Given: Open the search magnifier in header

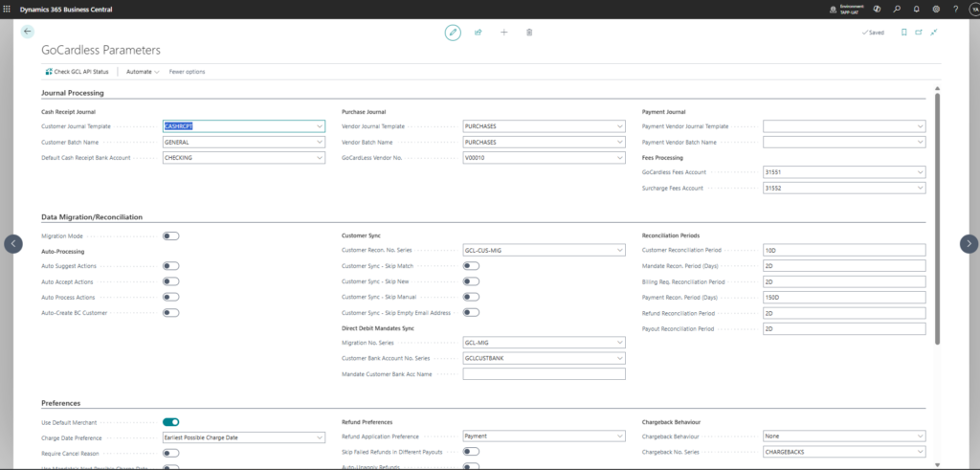Looking at the screenshot, I should 897,10.
